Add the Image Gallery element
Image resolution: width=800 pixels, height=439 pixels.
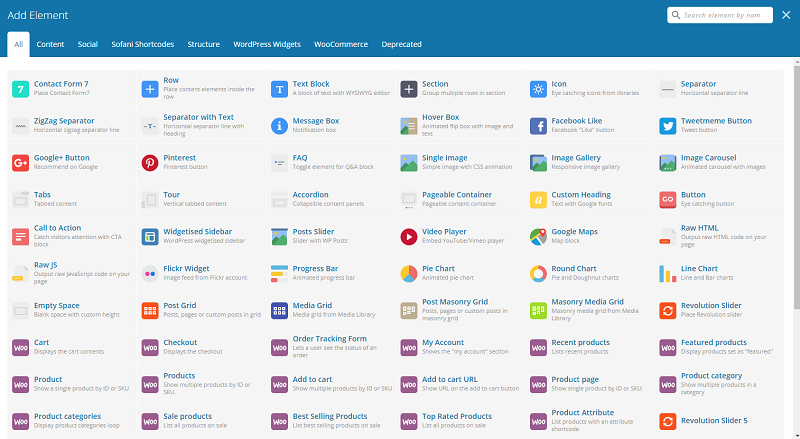coord(589,162)
